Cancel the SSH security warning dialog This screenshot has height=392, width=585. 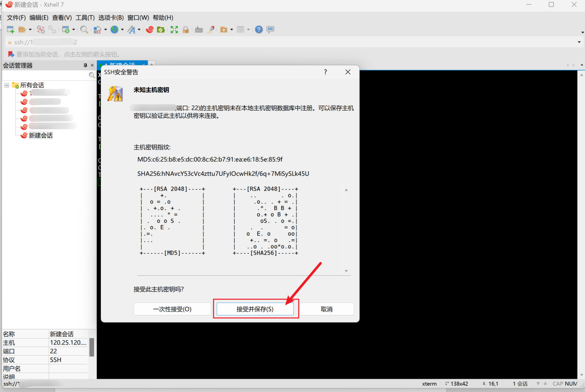[326, 309]
